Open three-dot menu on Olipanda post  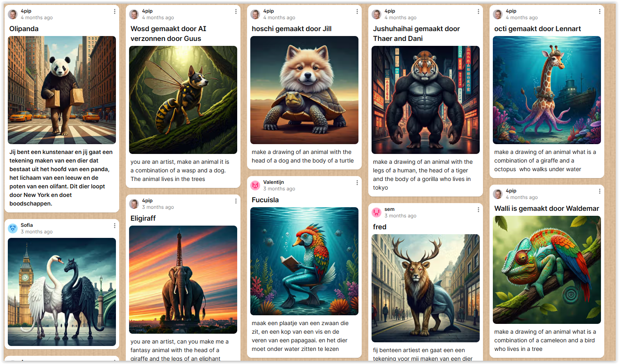pyautogui.click(x=114, y=11)
